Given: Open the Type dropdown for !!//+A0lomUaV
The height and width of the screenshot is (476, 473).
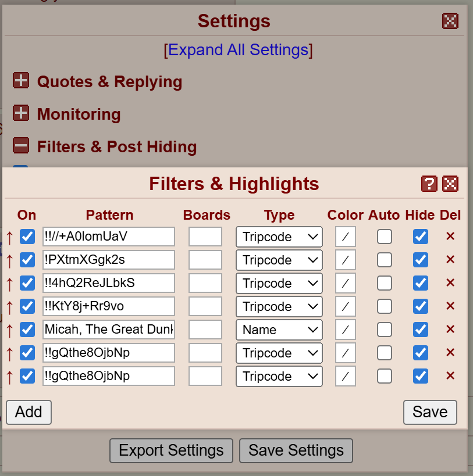Looking at the screenshot, I should tap(279, 237).
